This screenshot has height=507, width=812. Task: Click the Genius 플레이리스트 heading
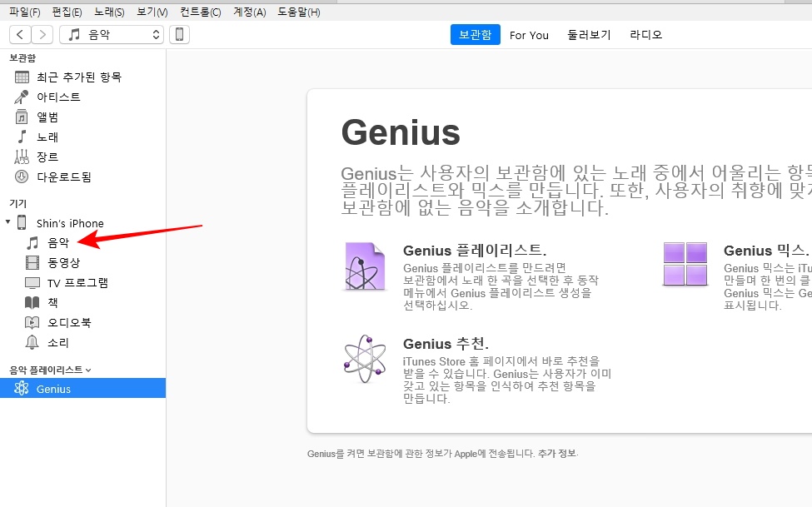[x=475, y=251]
